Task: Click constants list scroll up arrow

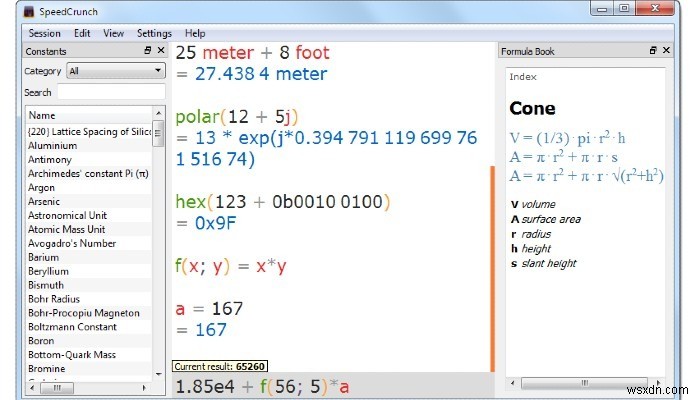Action: (x=158, y=112)
